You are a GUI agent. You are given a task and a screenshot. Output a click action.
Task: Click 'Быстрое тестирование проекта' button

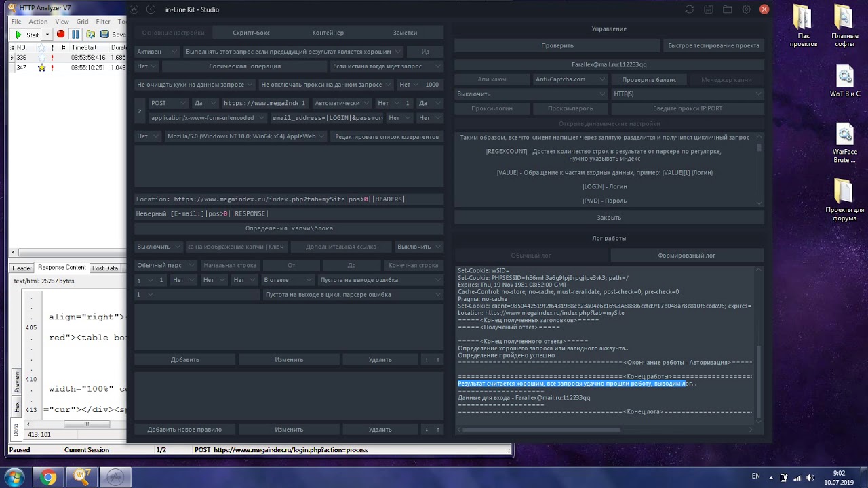[x=713, y=45]
